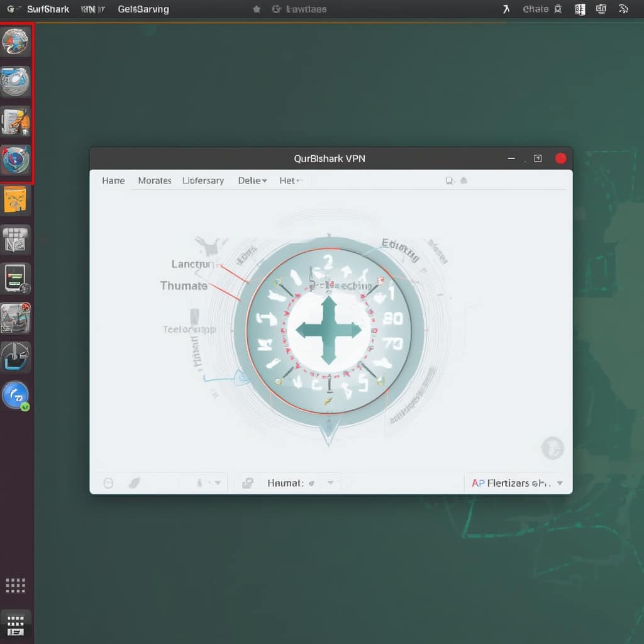
Task: Click the Edioing label above the dial
Action: (x=401, y=250)
